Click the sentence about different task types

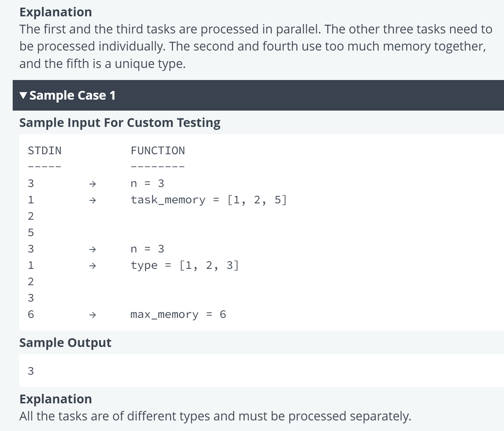click(x=215, y=416)
